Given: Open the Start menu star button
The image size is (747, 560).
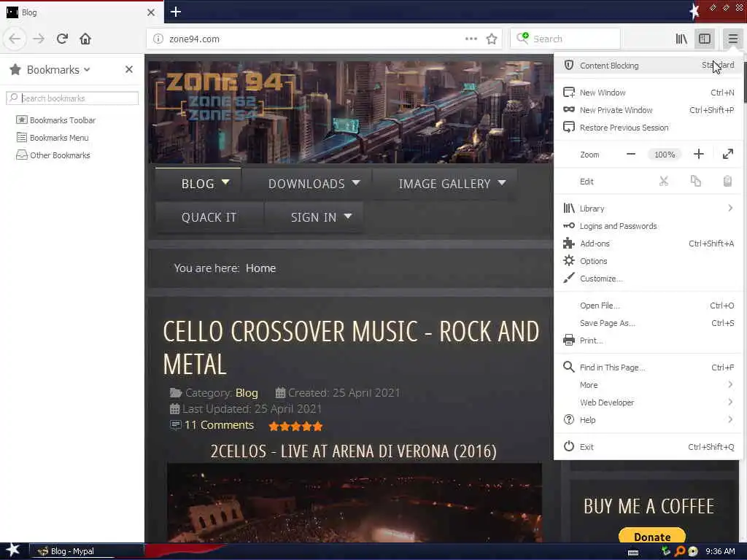Looking at the screenshot, I should pyautogui.click(x=13, y=551).
